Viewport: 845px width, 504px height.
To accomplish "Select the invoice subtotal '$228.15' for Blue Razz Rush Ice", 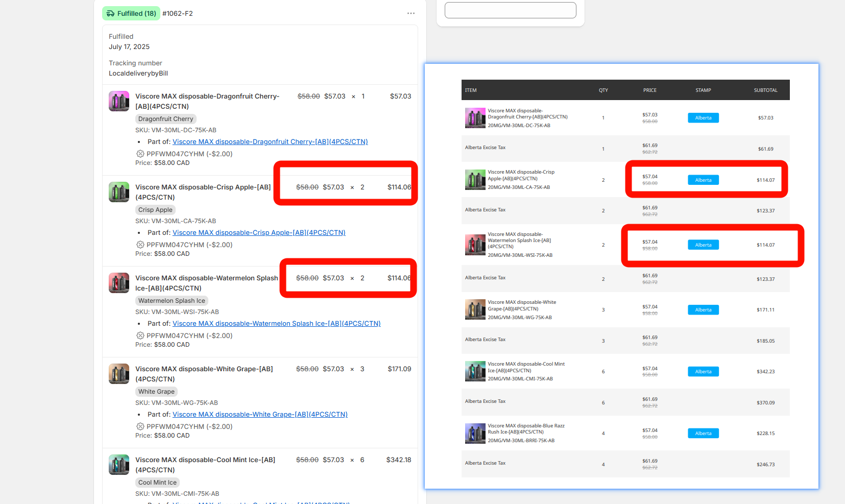I will point(766,434).
